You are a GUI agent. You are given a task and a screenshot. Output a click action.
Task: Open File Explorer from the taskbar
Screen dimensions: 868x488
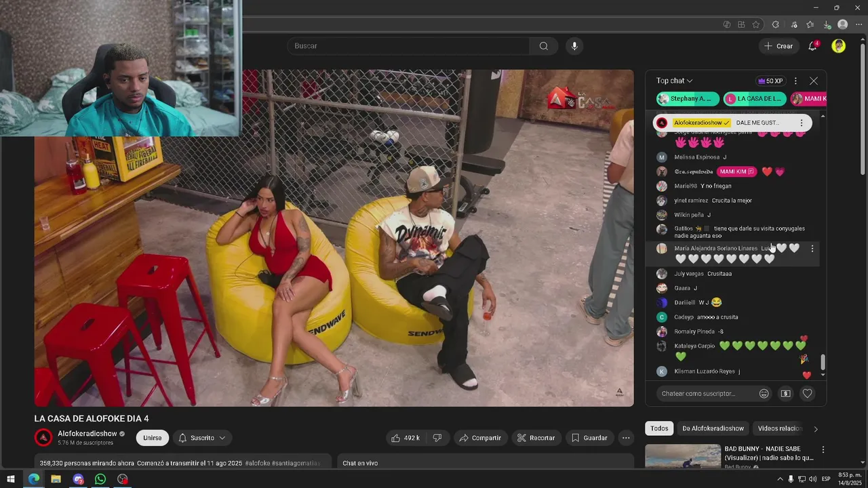coord(56,479)
